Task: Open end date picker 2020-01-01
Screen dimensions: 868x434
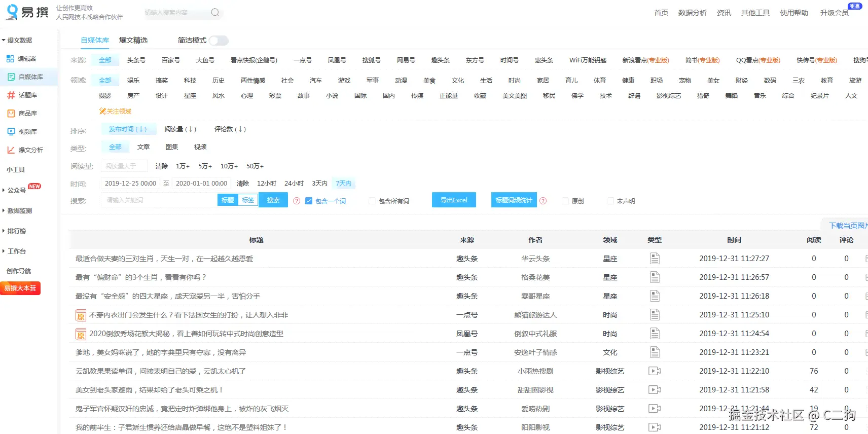Action: click(201, 184)
